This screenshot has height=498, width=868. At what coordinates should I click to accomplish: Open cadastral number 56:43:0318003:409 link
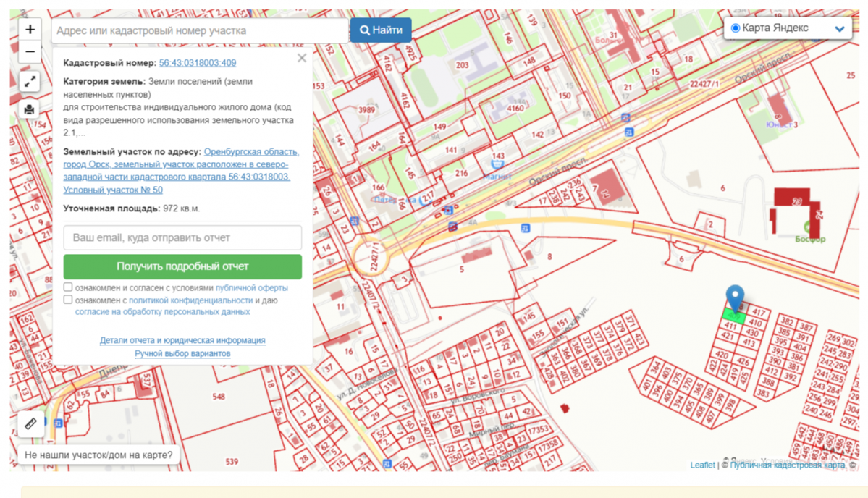coord(198,63)
